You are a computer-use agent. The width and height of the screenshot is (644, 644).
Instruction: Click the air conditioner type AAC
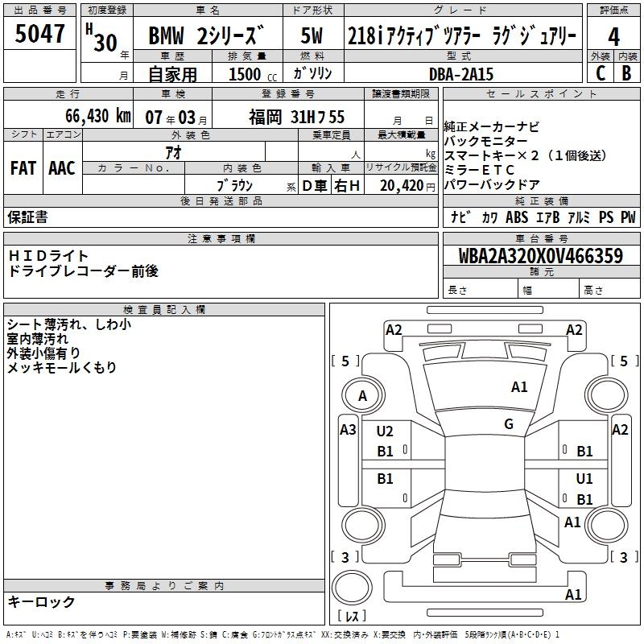(x=62, y=168)
